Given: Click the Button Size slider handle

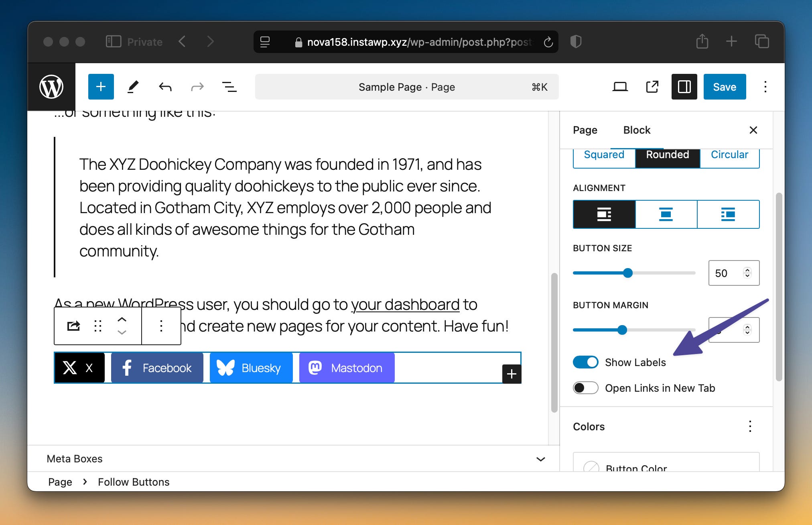Looking at the screenshot, I should 628,273.
